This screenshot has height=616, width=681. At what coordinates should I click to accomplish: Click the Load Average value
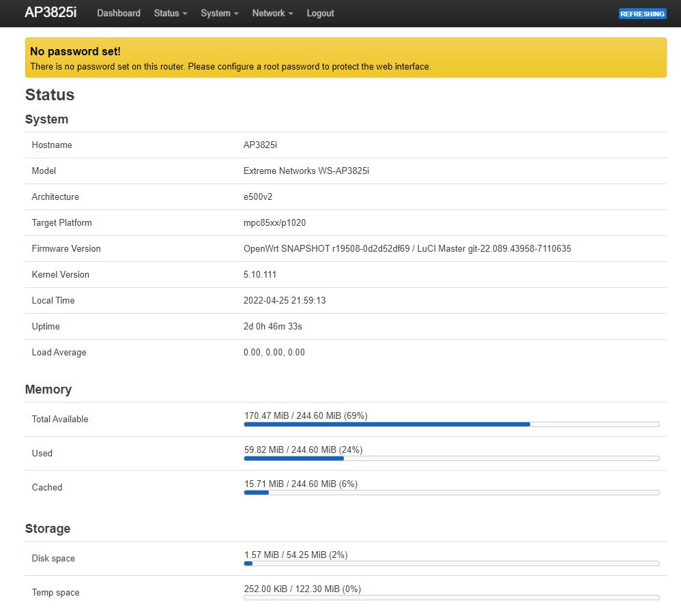pos(274,352)
